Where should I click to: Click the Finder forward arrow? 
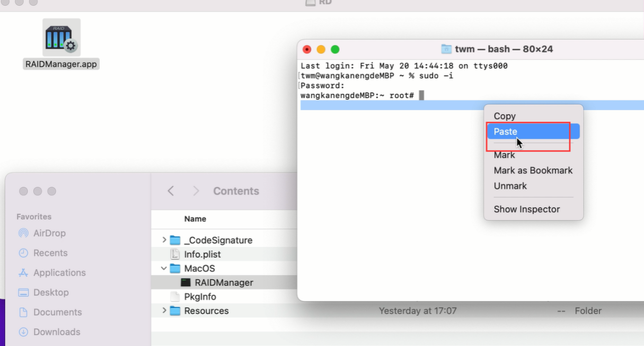click(196, 191)
